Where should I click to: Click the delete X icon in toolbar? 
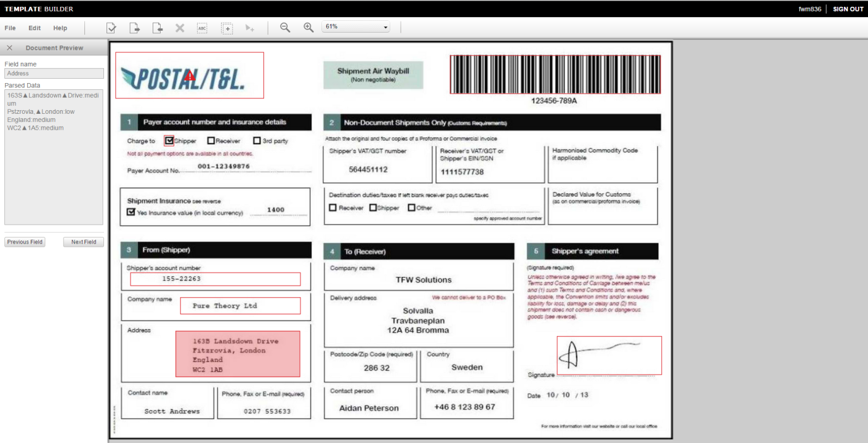click(x=180, y=28)
